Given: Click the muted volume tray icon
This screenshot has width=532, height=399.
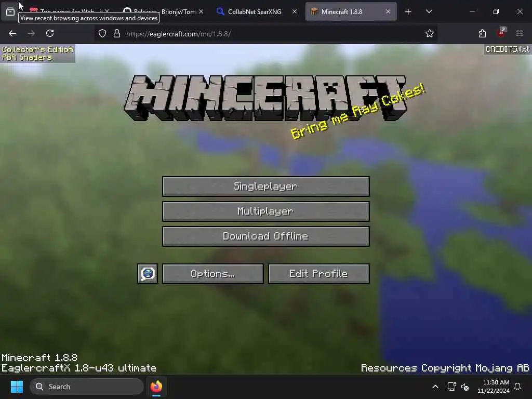Looking at the screenshot, I should point(465,387).
